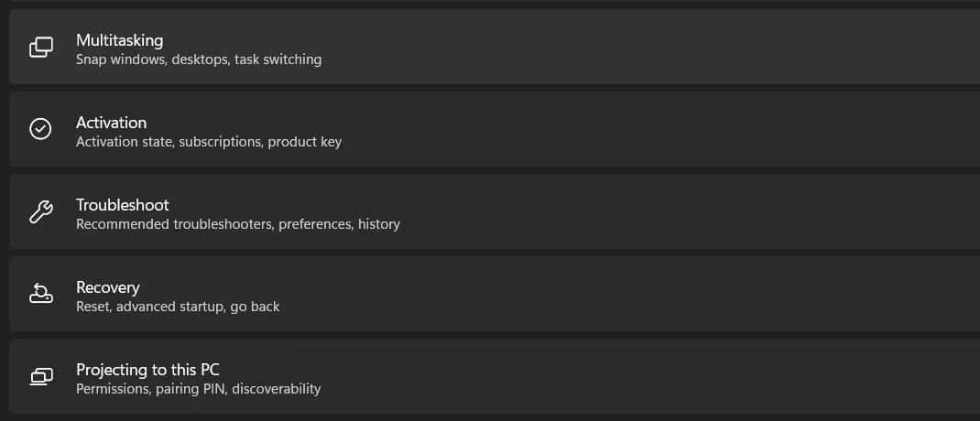Click "Recommended troubleshooters, preferences, history" text

click(x=237, y=224)
